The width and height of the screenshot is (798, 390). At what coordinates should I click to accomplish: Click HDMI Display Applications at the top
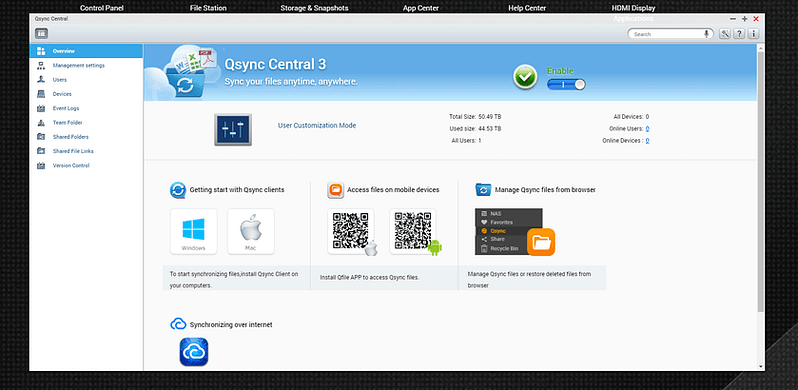(x=634, y=13)
